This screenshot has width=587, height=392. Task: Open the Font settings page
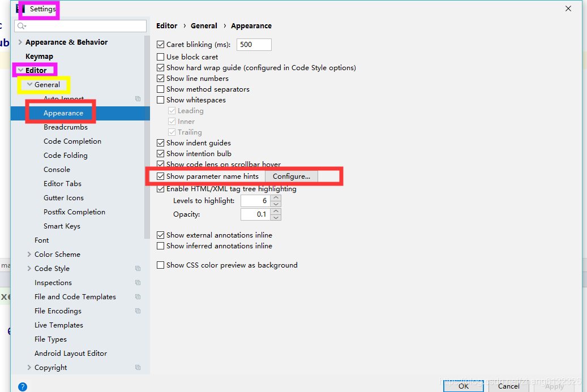41,240
